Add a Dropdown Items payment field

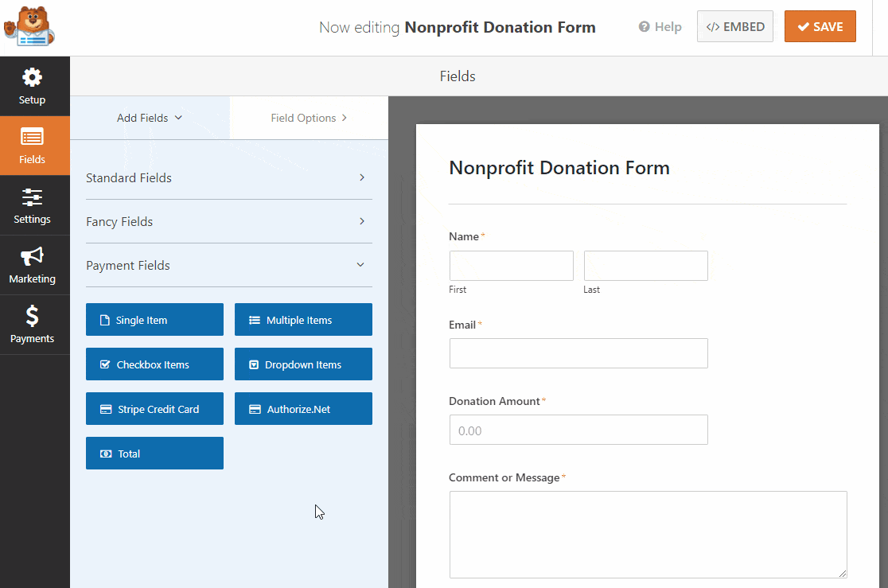click(x=303, y=364)
